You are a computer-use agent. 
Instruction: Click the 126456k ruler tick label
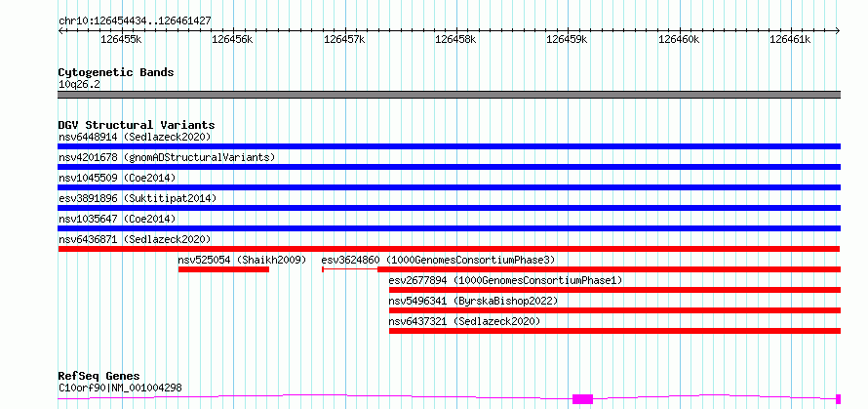coord(233,39)
